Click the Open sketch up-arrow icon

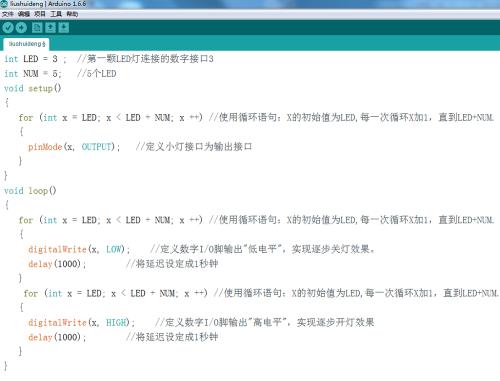pos(50,28)
